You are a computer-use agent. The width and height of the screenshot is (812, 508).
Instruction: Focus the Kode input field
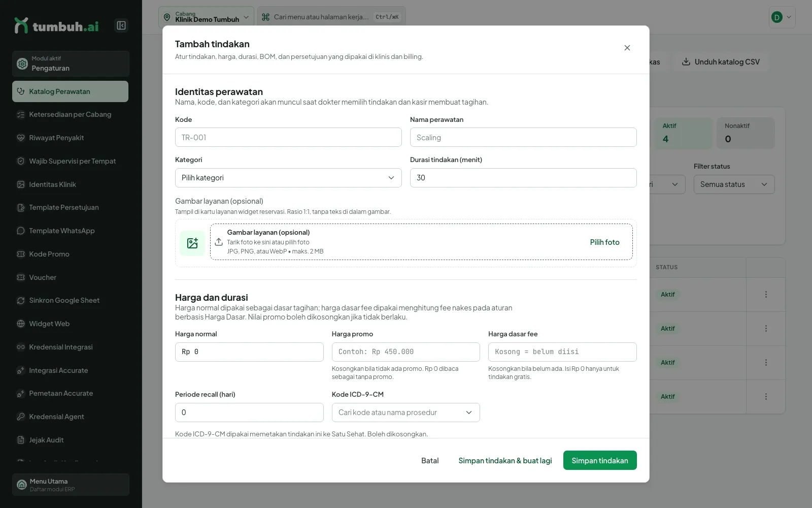288,137
